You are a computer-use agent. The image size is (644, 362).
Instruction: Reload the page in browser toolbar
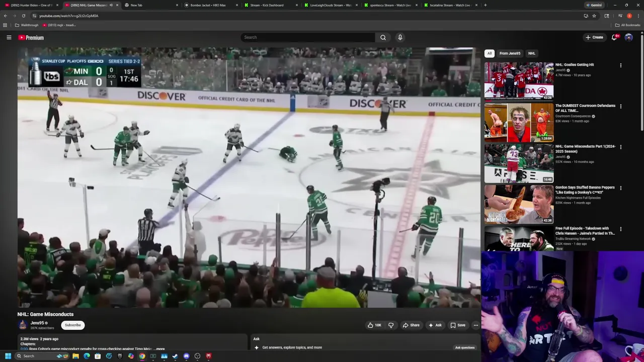[x=23, y=16]
